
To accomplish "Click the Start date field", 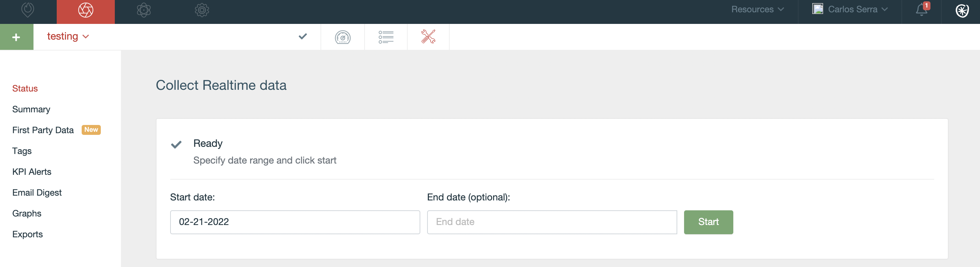I will point(295,222).
